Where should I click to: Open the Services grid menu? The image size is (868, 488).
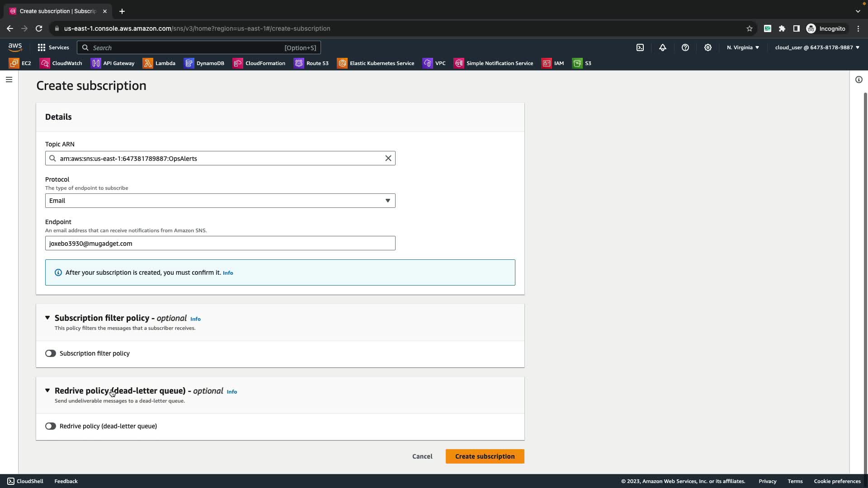tap(53, 47)
